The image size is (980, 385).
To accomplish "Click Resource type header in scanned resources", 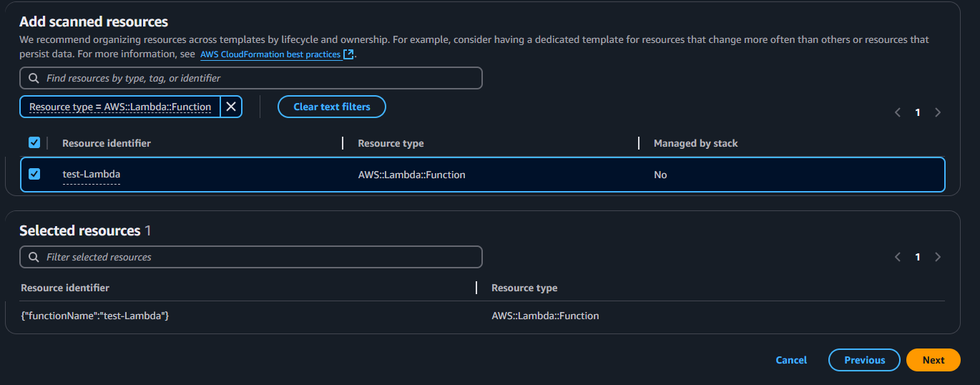I will (391, 143).
